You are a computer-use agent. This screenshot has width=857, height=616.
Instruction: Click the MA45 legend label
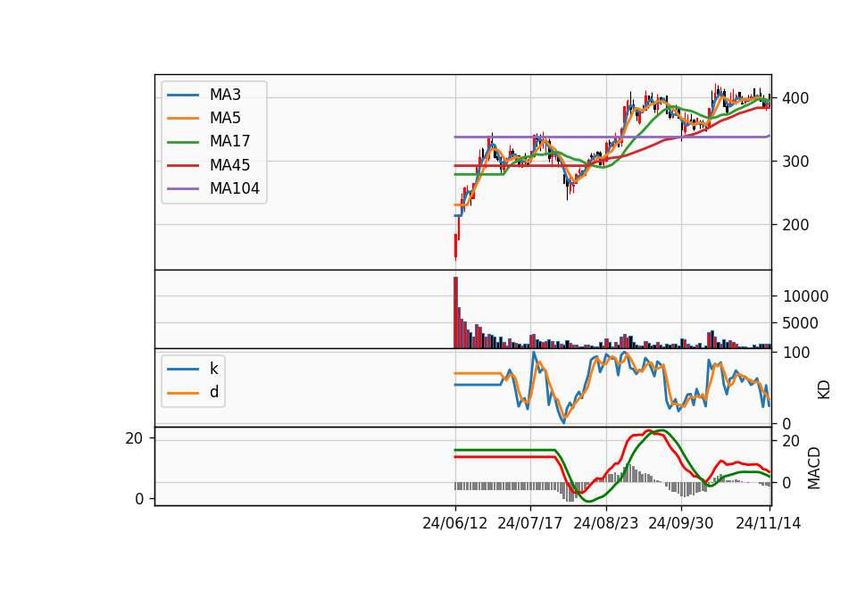(x=229, y=165)
